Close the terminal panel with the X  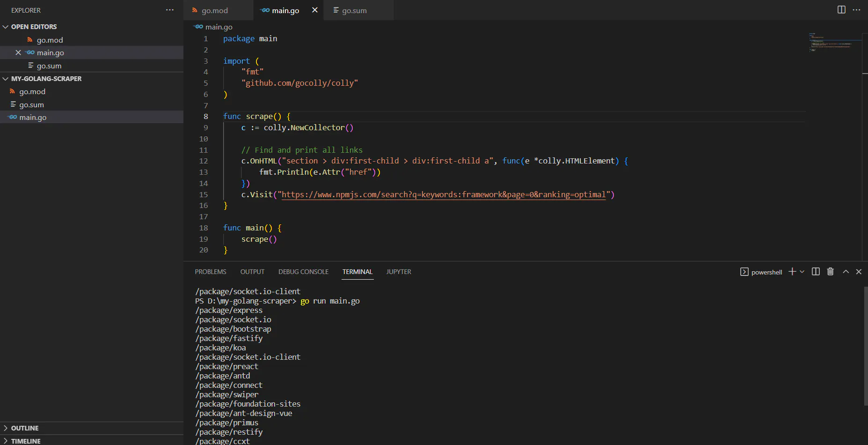point(859,272)
